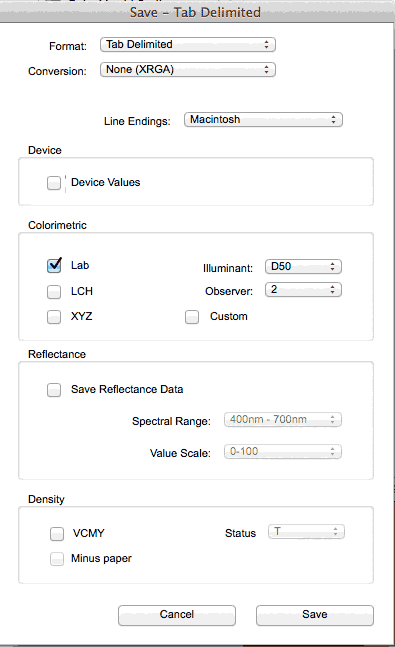Click the Illuminant: label

[228, 269]
